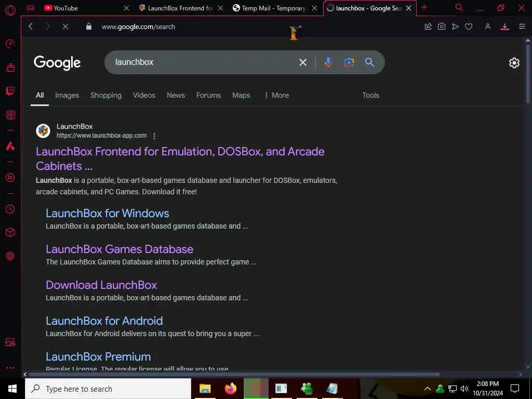Open LaunchBox Frontend for Emulation result

tap(180, 158)
